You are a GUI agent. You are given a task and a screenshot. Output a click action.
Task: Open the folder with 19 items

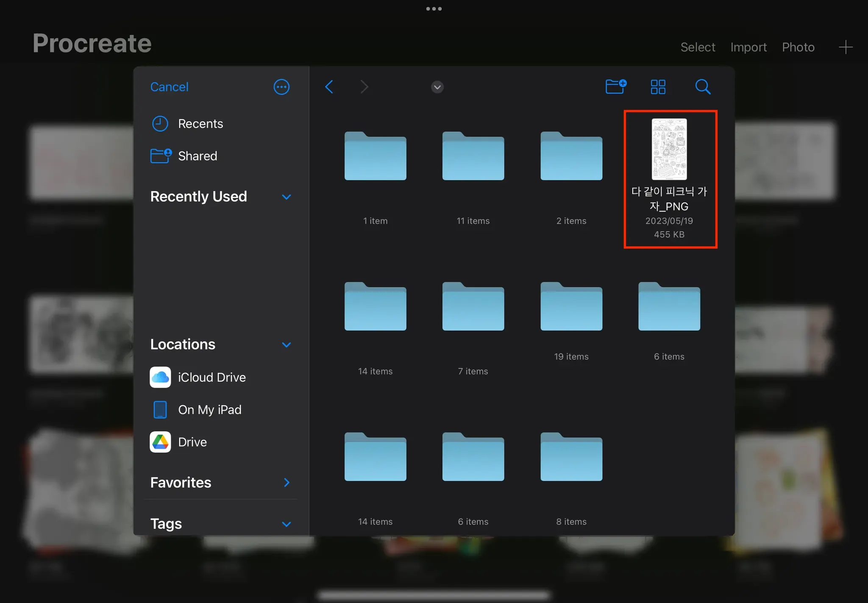click(571, 307)
